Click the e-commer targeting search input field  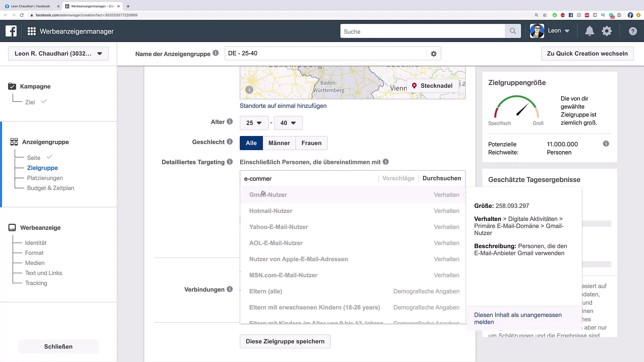click(309, 179)
